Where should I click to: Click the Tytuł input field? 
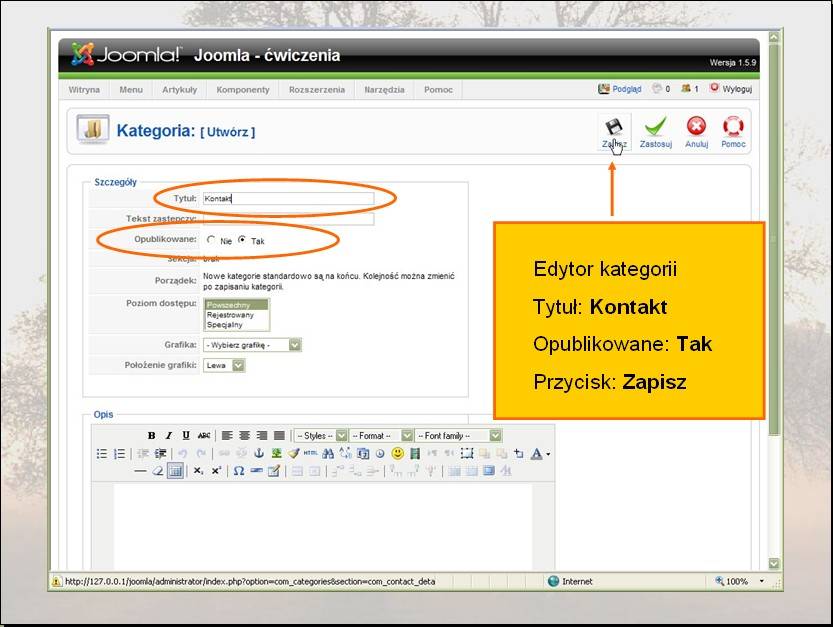coord(288,199)
